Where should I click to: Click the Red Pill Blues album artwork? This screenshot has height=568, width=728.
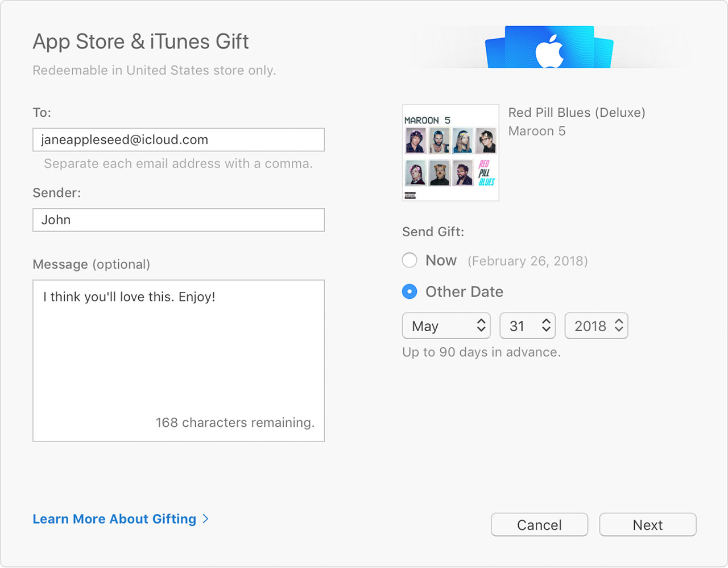click(x=450, y=153)
